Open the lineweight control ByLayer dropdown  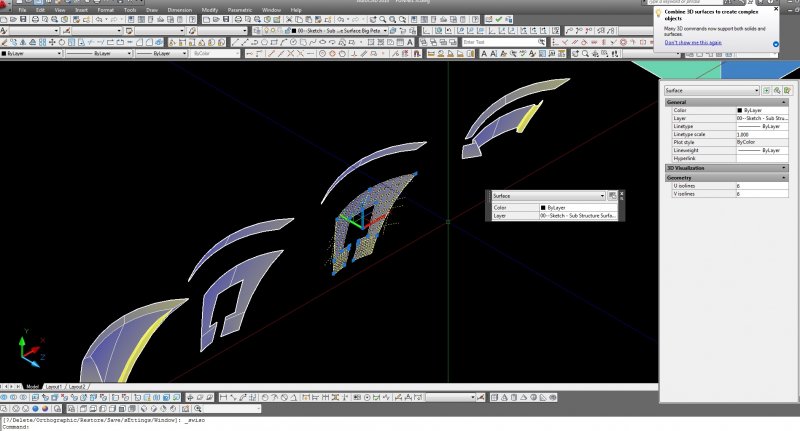(161, 53)
